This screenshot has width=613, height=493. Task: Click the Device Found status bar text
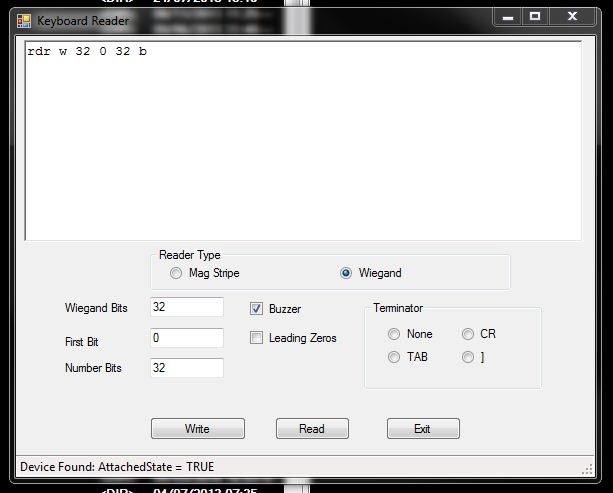point(117,467)
